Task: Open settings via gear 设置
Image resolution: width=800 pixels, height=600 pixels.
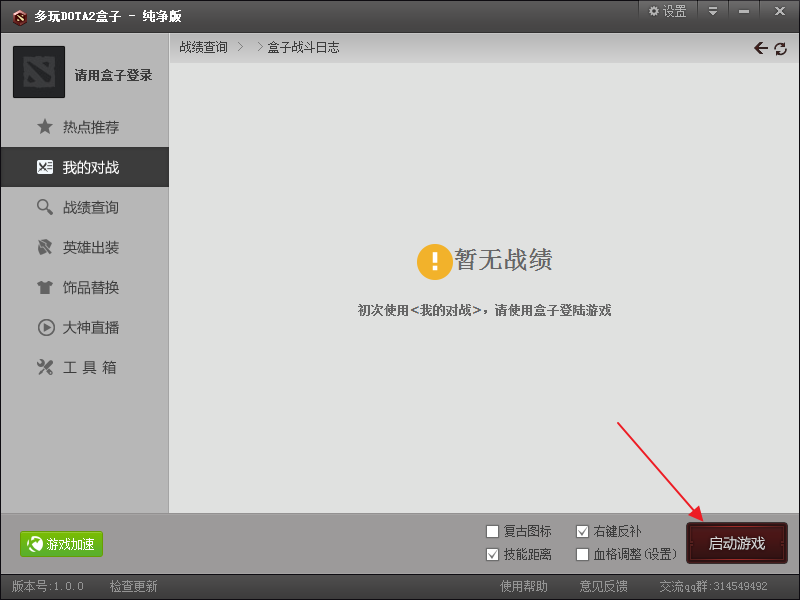Action: pyautogui.click(x=667, y=11)
